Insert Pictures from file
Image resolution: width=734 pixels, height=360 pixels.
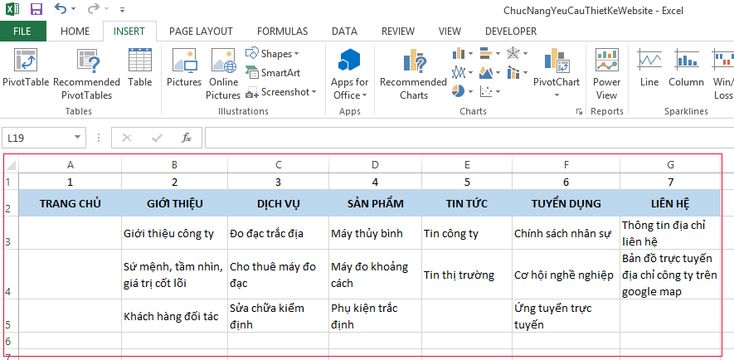[x=184, y=68]
